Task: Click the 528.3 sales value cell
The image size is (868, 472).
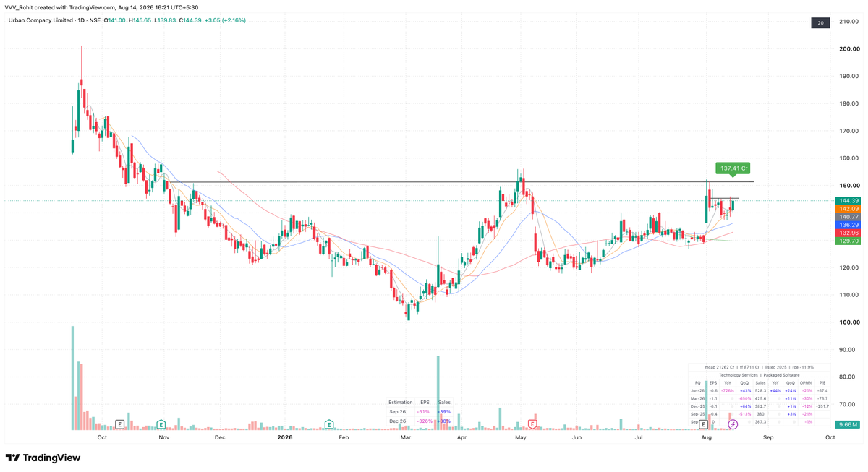Action: (760, 390)
